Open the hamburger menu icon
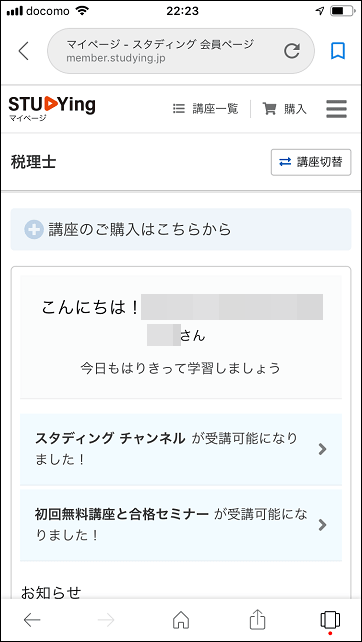 coord(337,109)
